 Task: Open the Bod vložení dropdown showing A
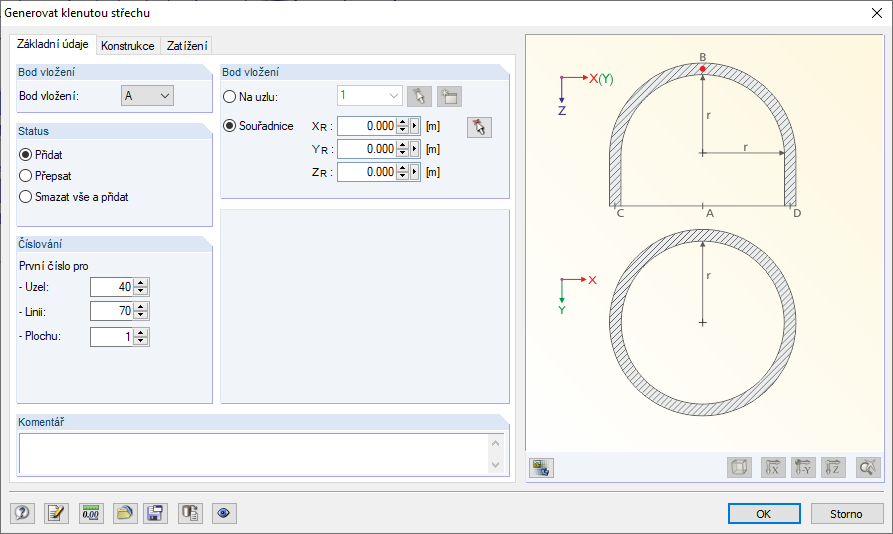(148, 96)
